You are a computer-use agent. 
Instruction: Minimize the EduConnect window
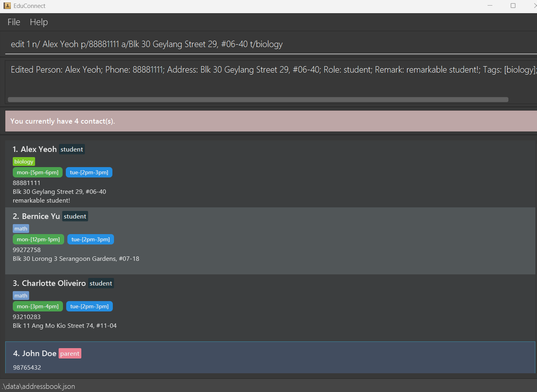490,6
